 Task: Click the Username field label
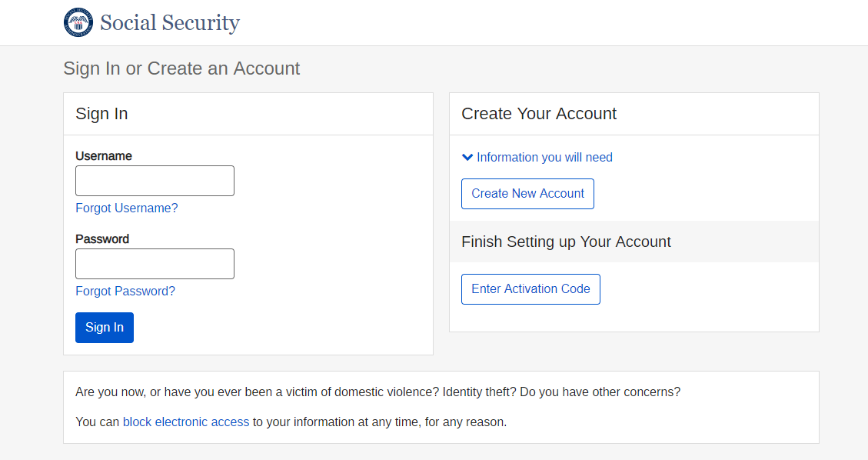pyautogui.click(x=104, y=156)
